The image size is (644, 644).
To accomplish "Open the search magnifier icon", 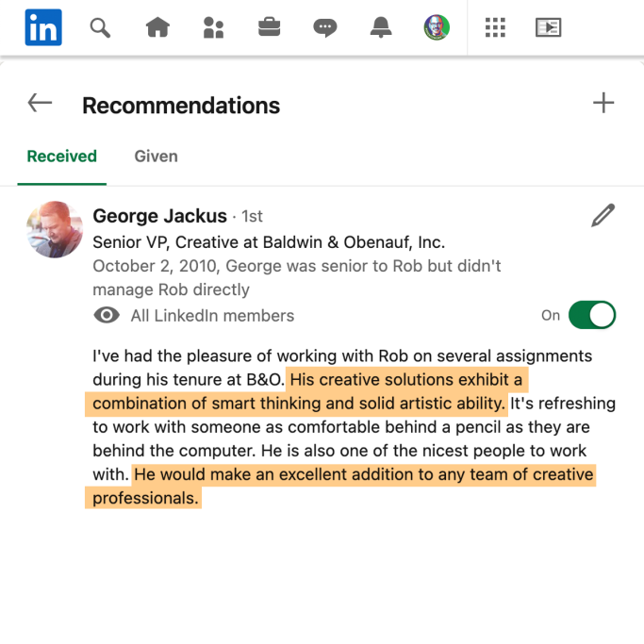I will [x=100, y=27].
